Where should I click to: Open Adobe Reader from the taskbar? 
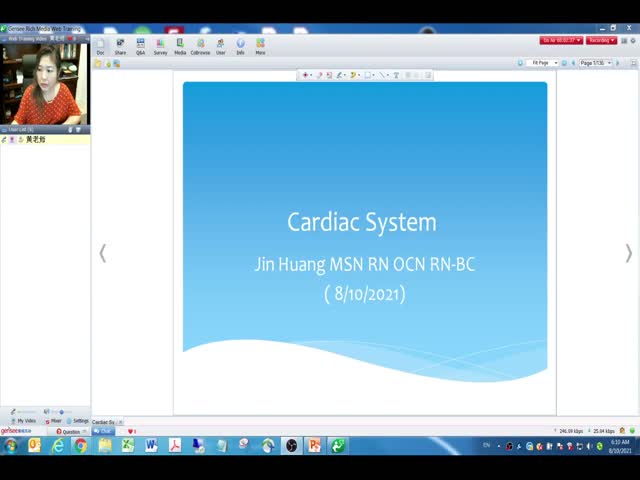click(x=175, y=446)
